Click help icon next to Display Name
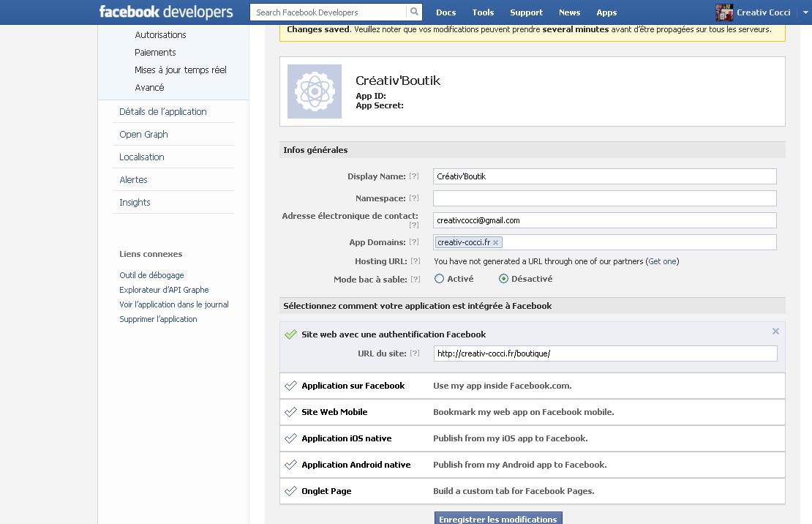This screenshot has height=524, width=812. click(414, 176)
